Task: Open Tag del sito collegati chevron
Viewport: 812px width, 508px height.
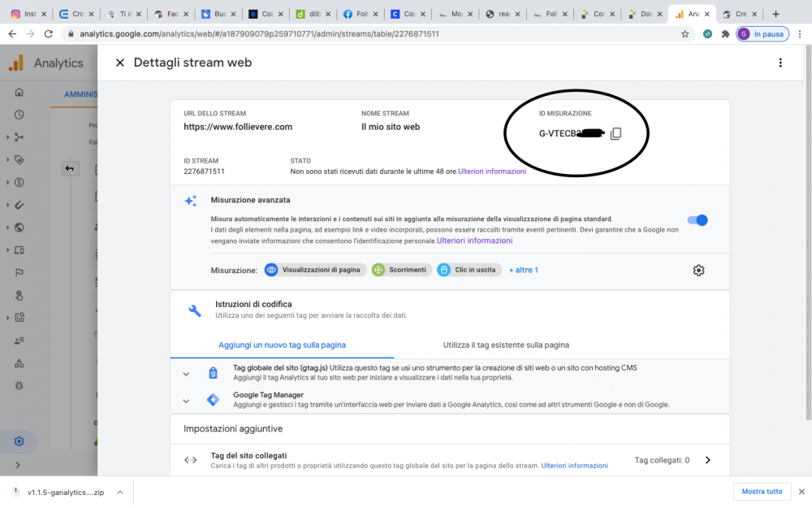Action: pyautogui.click(x=707, y=460)
